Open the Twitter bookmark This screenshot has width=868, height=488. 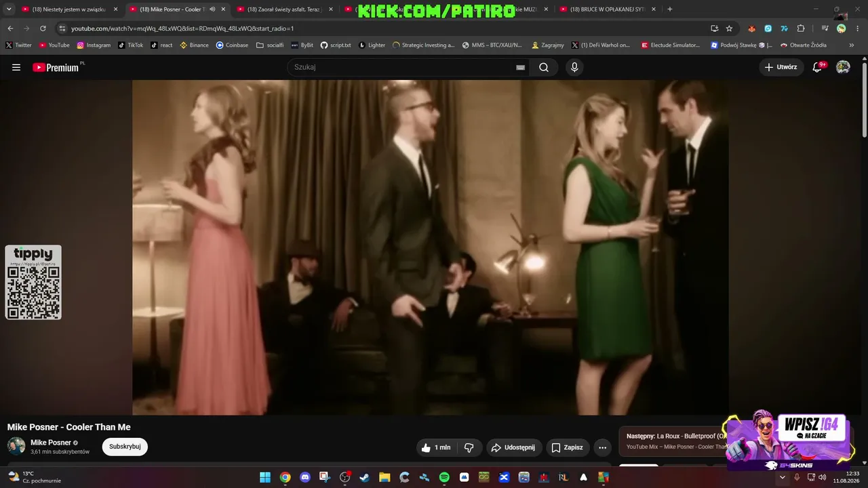click(x=19, y=45)
